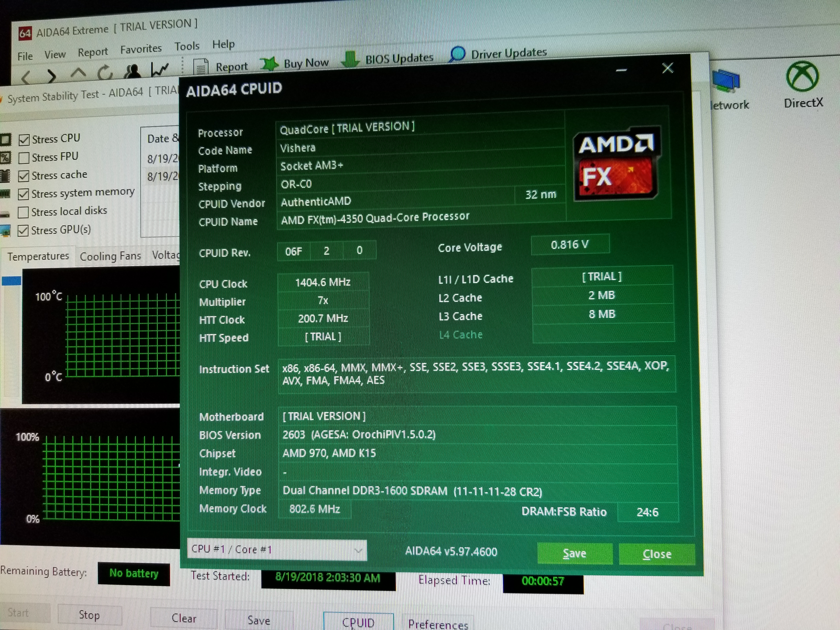Click the Clear button in Stability Test
840x630 pixels.
point(184,618)
